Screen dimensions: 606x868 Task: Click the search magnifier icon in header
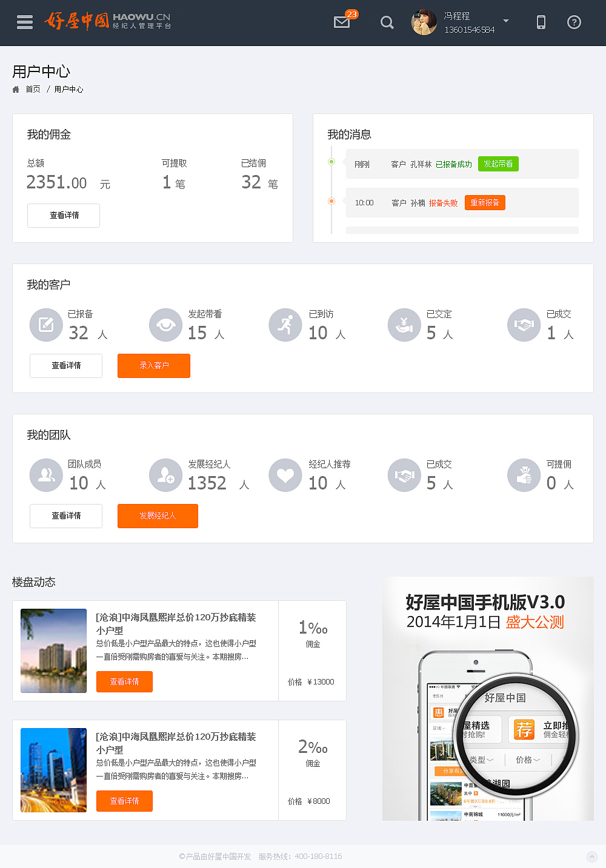click(x=387, y=22)
